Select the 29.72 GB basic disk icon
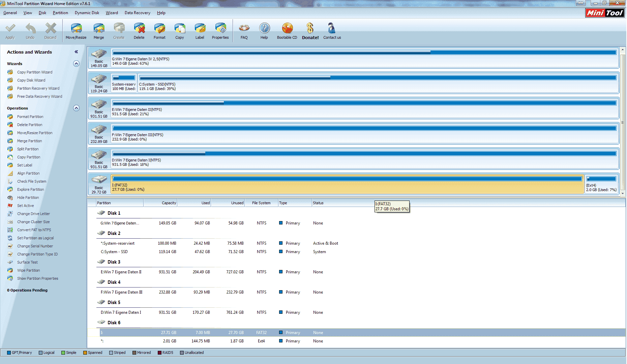This screenshot has width=627, height=364. point(99,184)
